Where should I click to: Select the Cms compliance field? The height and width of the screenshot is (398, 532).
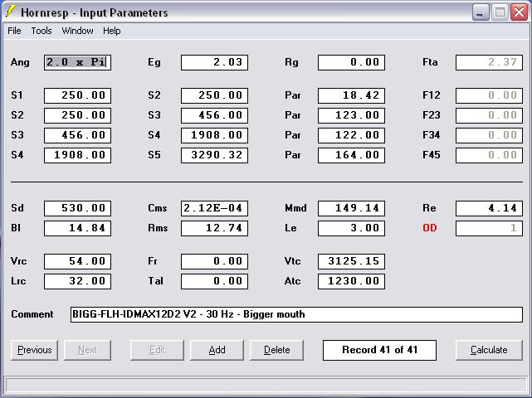214,208
